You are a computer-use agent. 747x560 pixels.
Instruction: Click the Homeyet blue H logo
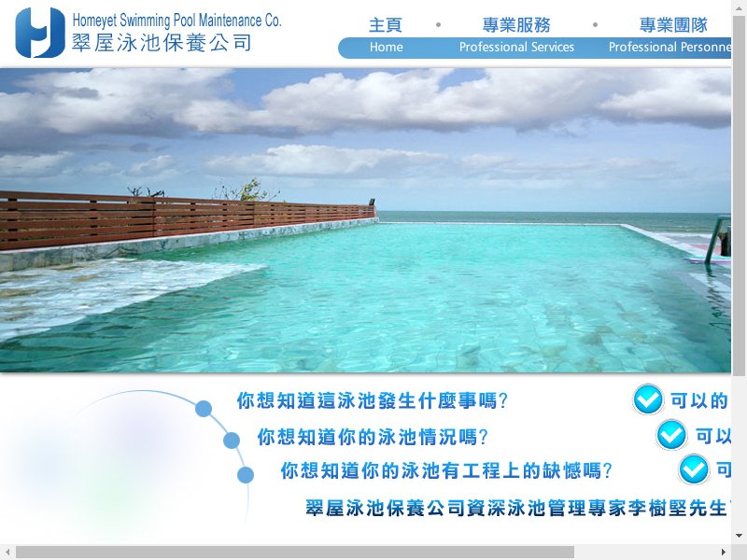40,33
